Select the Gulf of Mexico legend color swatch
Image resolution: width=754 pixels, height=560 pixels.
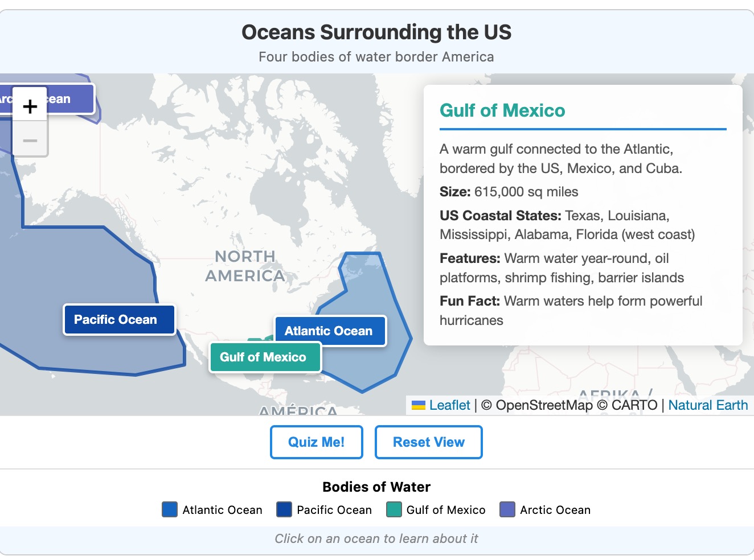click(x=393, y=509)
